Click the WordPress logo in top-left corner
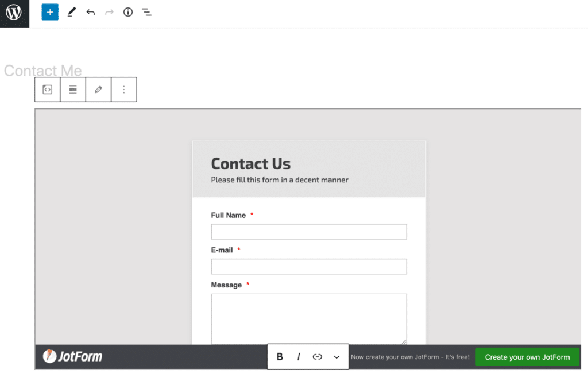The width and height of the screenshot is (588, 377). click(x=14, y=13)
